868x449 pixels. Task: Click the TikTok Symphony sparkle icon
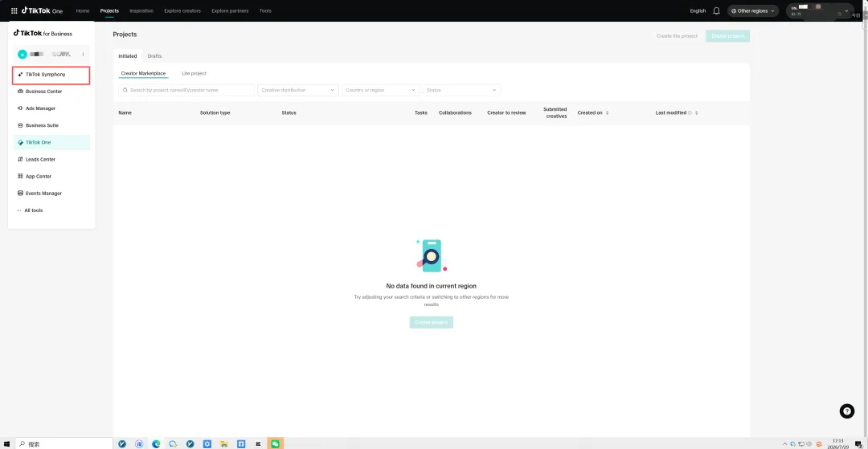point(20,74)
